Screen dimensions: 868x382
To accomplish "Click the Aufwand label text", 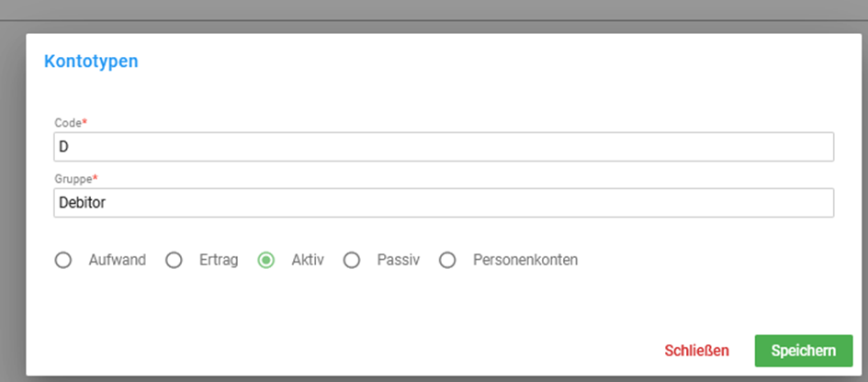I will pos(118,260).
